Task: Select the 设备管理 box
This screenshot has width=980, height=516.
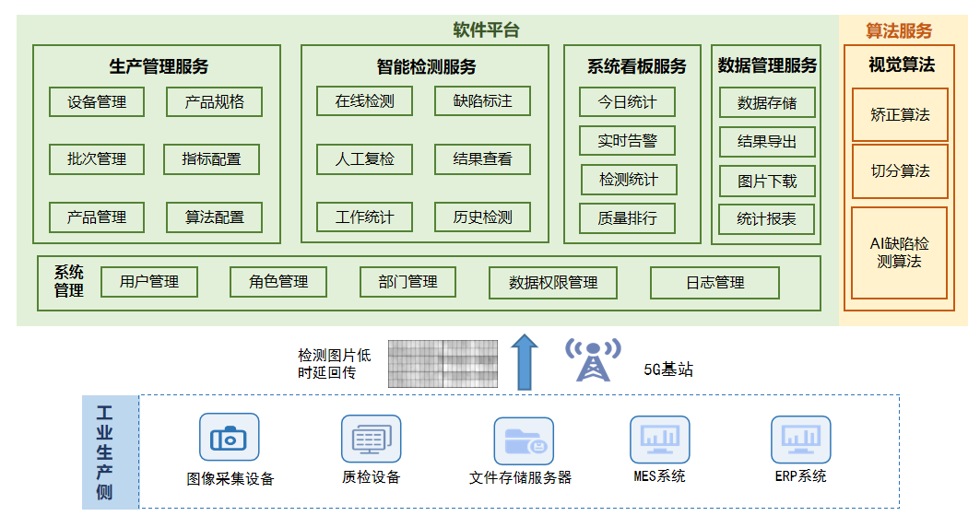Action: [x=97, y=102]
